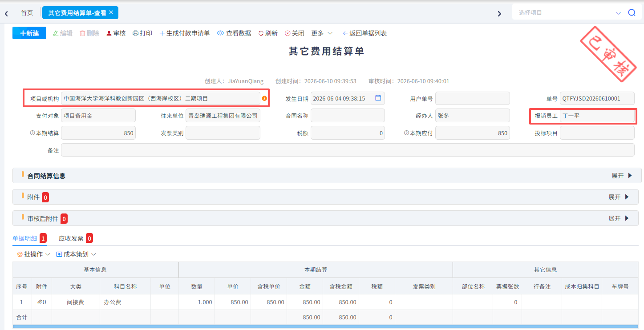Screen dimensions: 644x330
Task: Switch to the 首页 tab
Action: click(x=27, y=13)
